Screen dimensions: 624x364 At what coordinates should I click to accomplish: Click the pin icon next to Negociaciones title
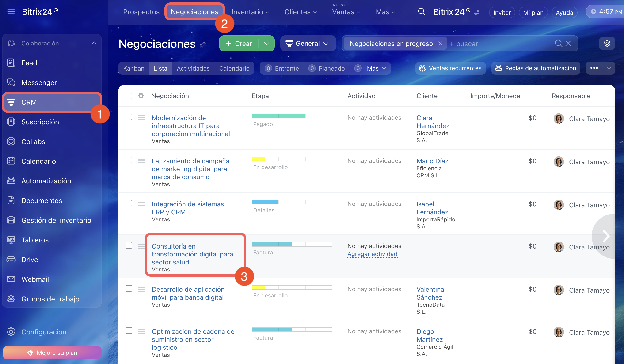202,45
